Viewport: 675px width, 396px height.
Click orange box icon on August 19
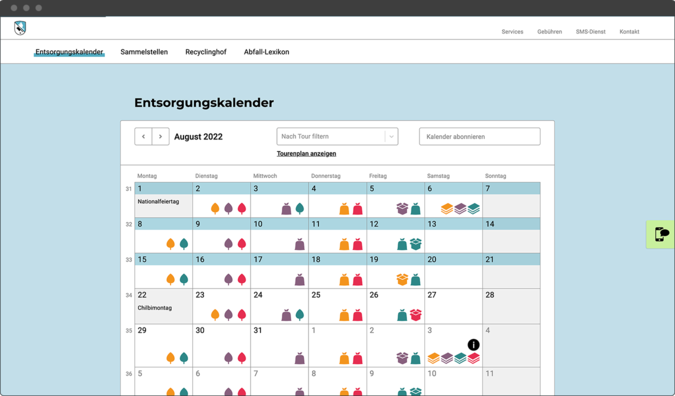pos(402,279)
